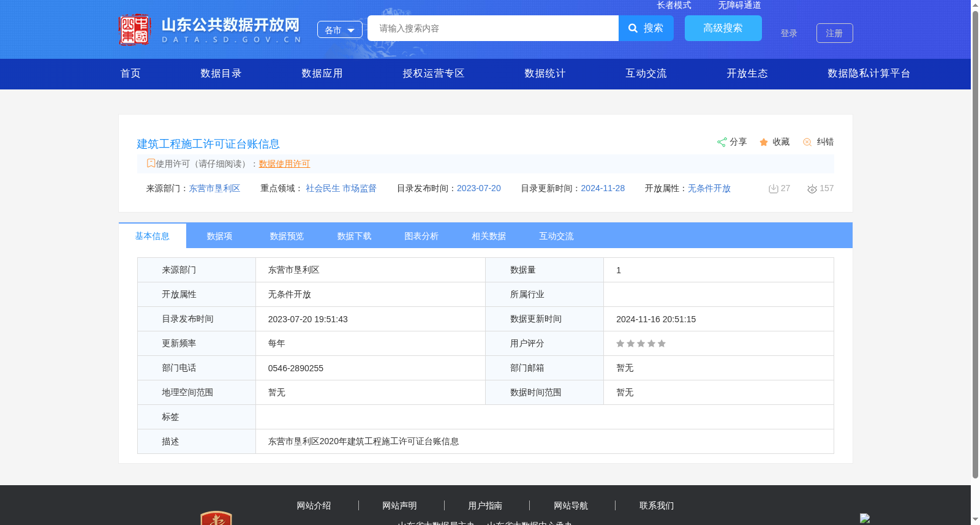Click the 社会民生 市场监督 domain link

(341, 189)
